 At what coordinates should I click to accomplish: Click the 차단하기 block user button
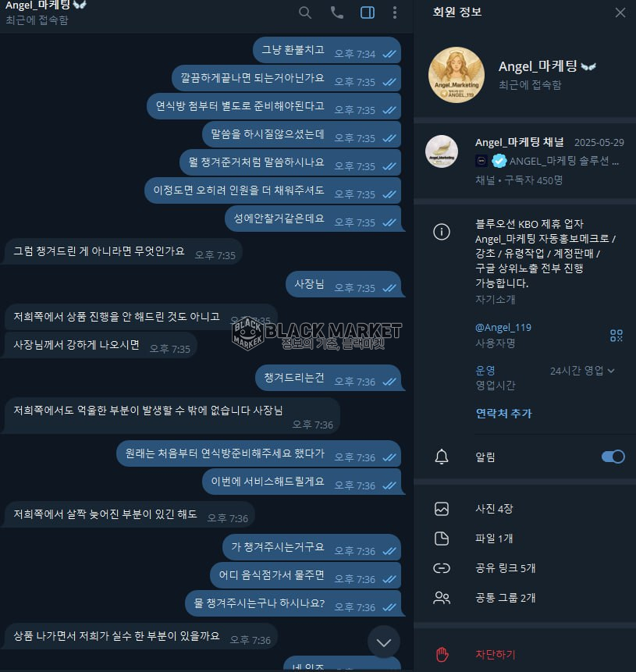tap(495, 654)
